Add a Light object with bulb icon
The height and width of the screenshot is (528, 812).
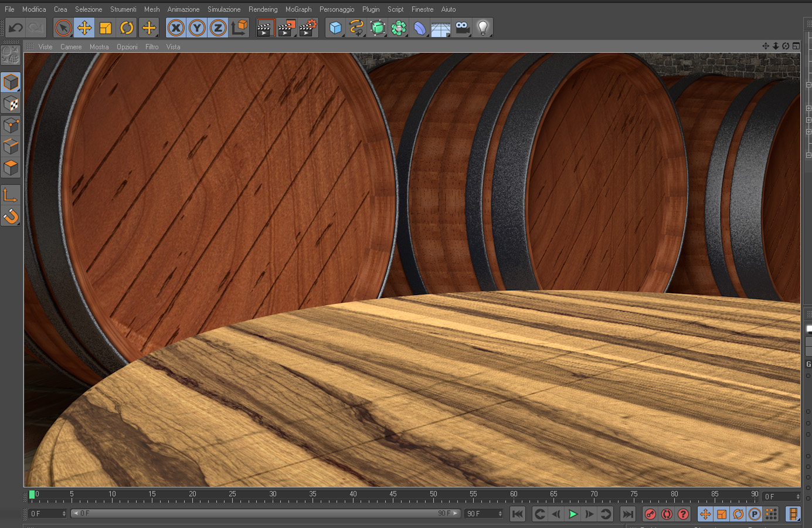click(x=483, y=28)
